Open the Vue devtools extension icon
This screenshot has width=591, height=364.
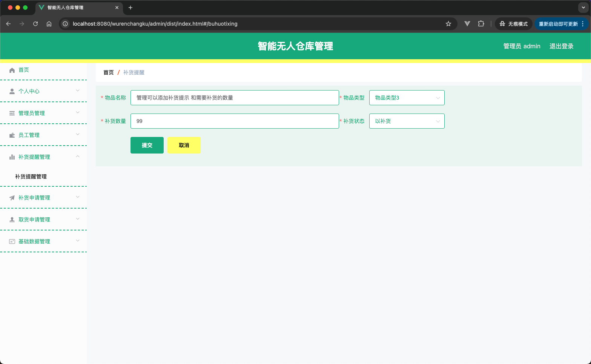coord(467,24)
